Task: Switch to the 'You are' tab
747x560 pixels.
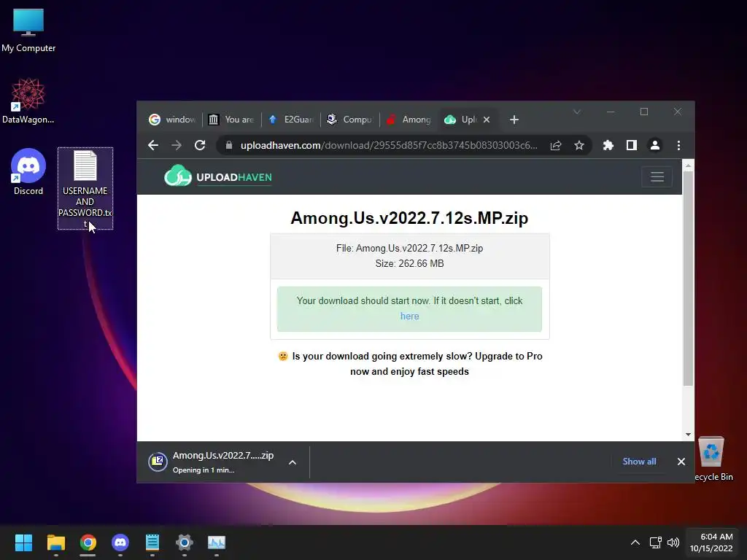Action: click(232, 120)
